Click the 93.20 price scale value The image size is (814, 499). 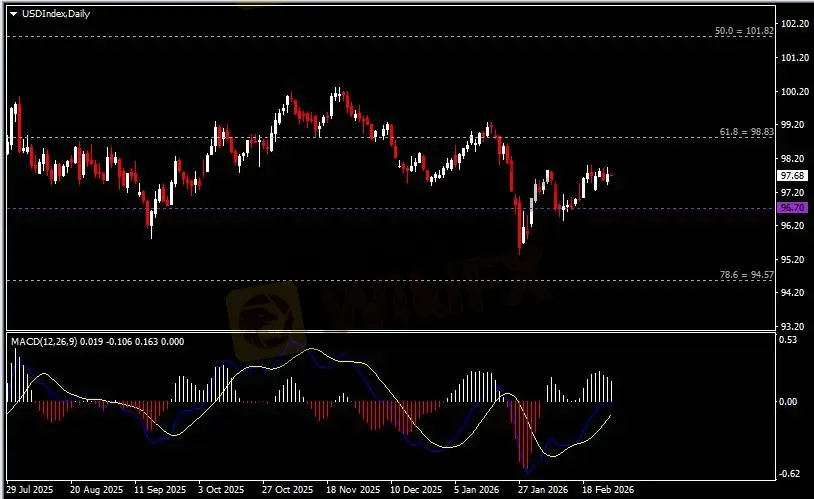point(793,326)
